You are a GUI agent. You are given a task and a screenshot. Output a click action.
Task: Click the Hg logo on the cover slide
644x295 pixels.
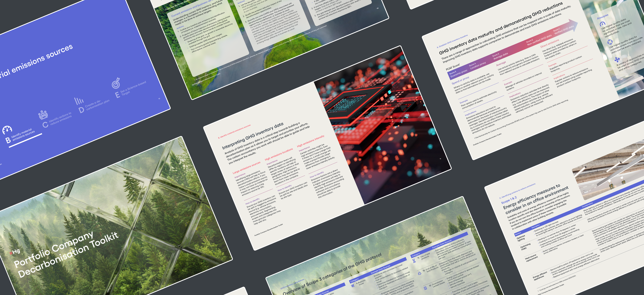pyautogui.click(x=15, y=252)
